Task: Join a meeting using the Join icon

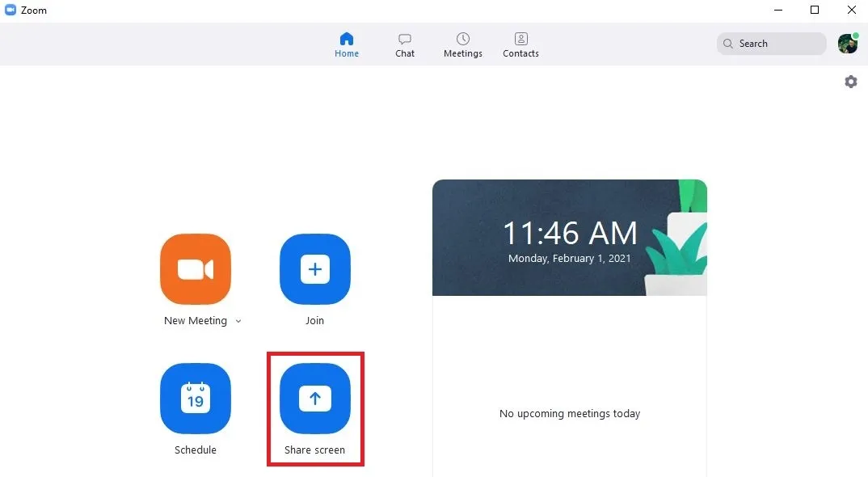Action: (314, 269)
